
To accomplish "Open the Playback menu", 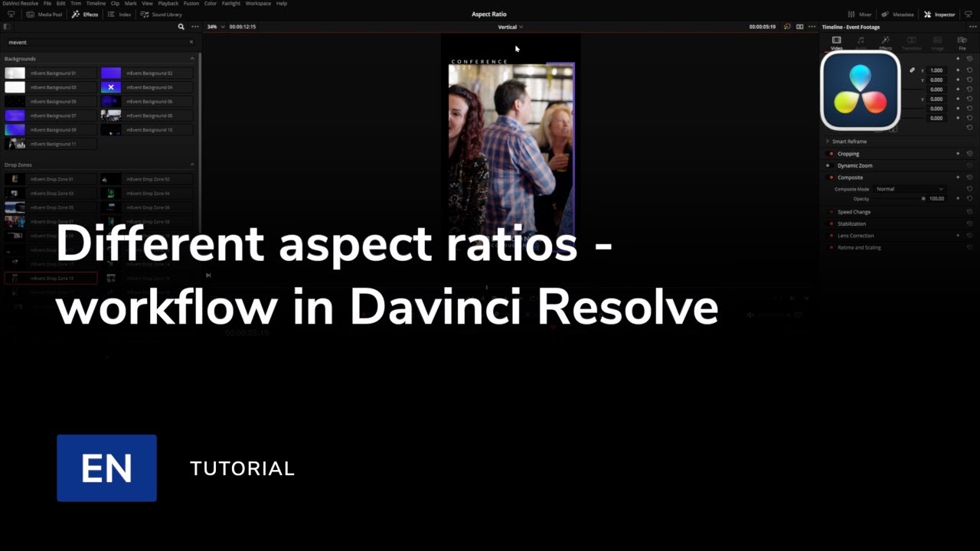I will [x=168, y=3].
